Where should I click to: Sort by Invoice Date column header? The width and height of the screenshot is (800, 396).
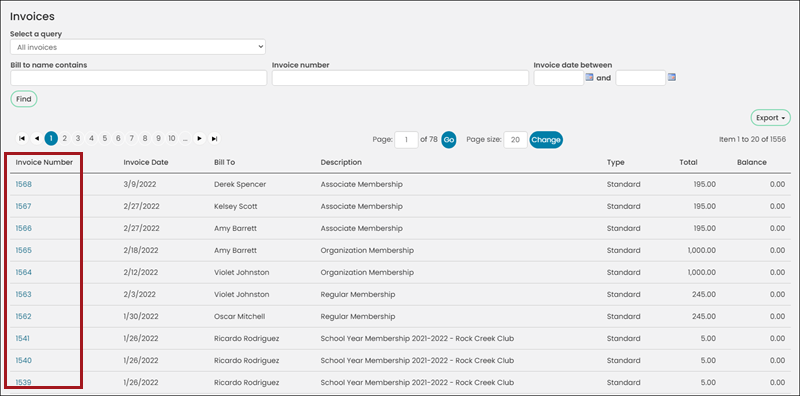(x=146, y=162)
